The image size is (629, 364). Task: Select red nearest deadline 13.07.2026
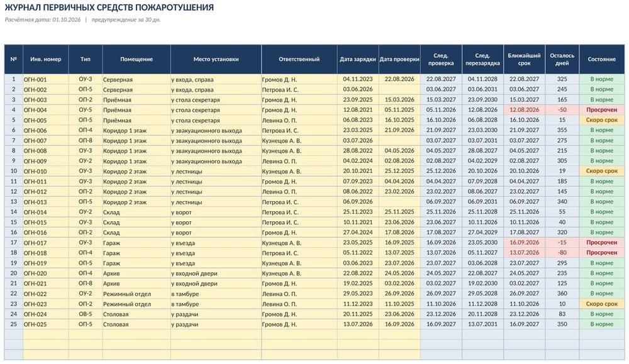click(525, 253)
